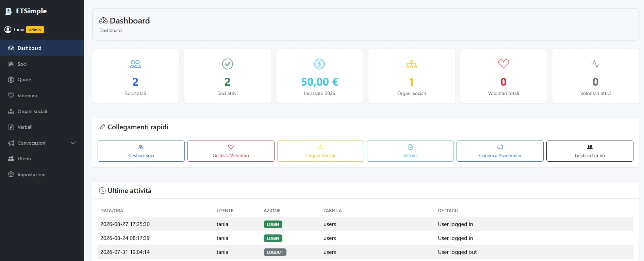Click the LOGIN badge in the 2026-08-27 row
This screenshot has width=644, height=261.
pos(273,224)
